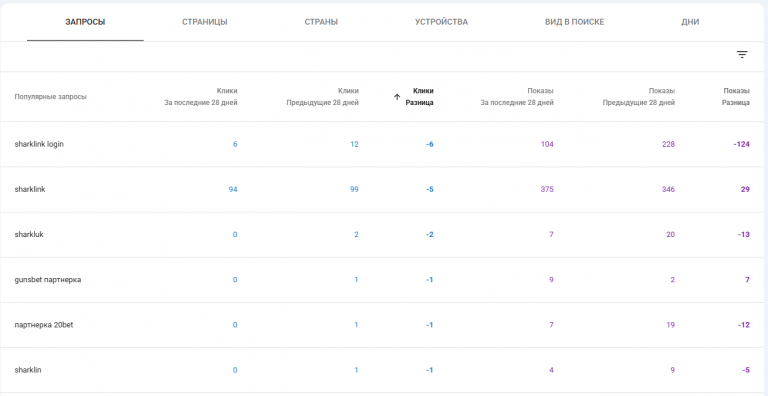Click the -6 clicks difference value
Viewport: 768px width, 396px height.
point(430,144)
